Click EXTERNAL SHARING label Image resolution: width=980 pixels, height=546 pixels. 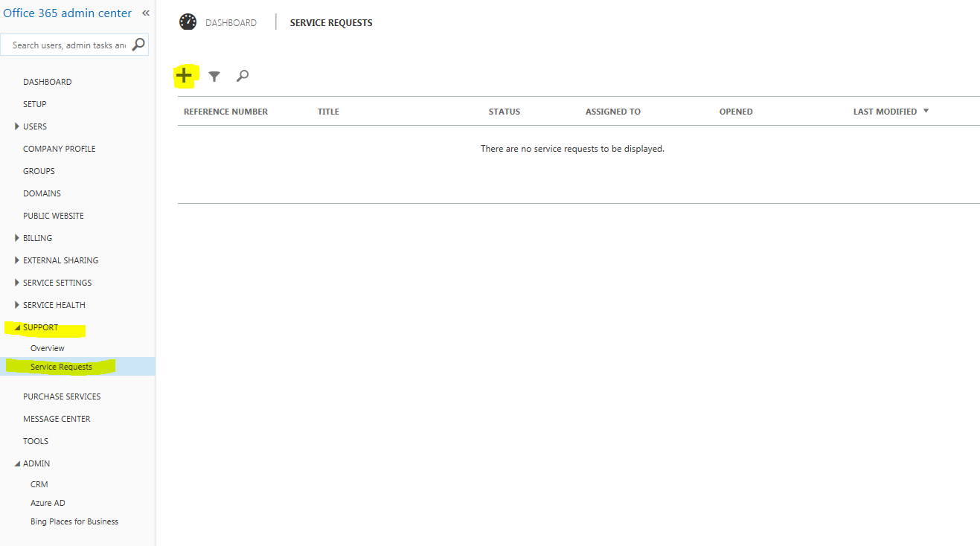pos(60,260)
